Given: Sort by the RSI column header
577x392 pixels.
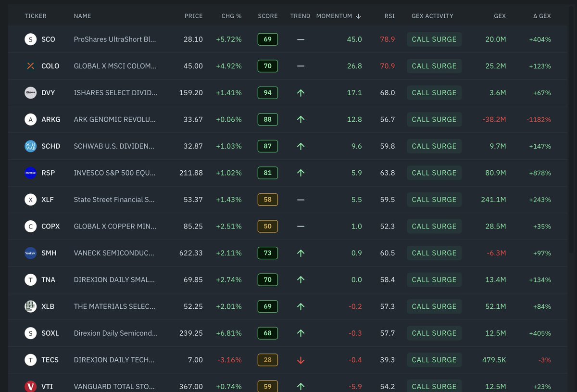Looking at the screenshot, I should click(389, 16).
